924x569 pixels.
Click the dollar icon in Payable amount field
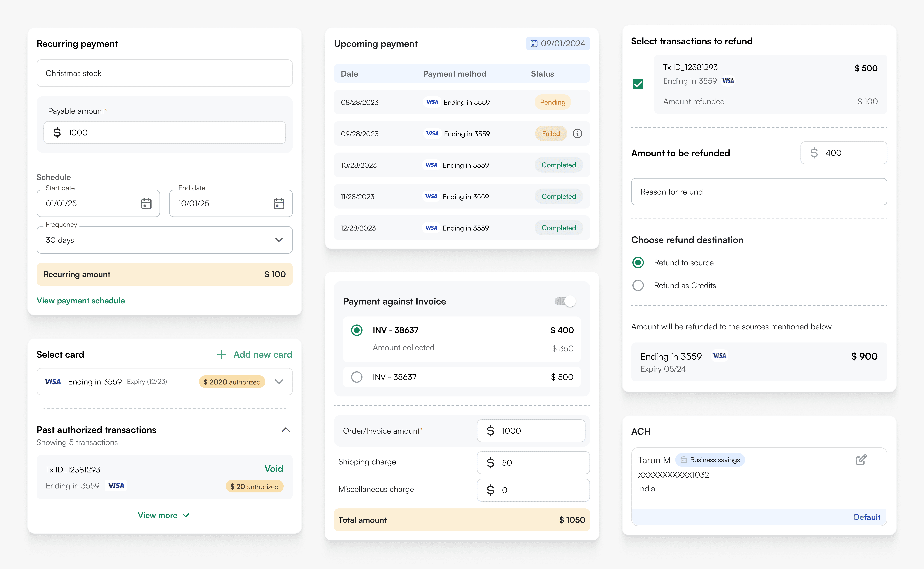pyautogui.click(x=57, y=132)
